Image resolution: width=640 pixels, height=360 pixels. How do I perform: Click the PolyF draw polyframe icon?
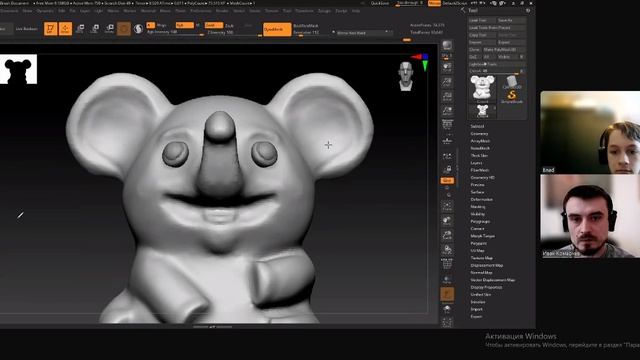pyautogui.click(x=447, y=264)
